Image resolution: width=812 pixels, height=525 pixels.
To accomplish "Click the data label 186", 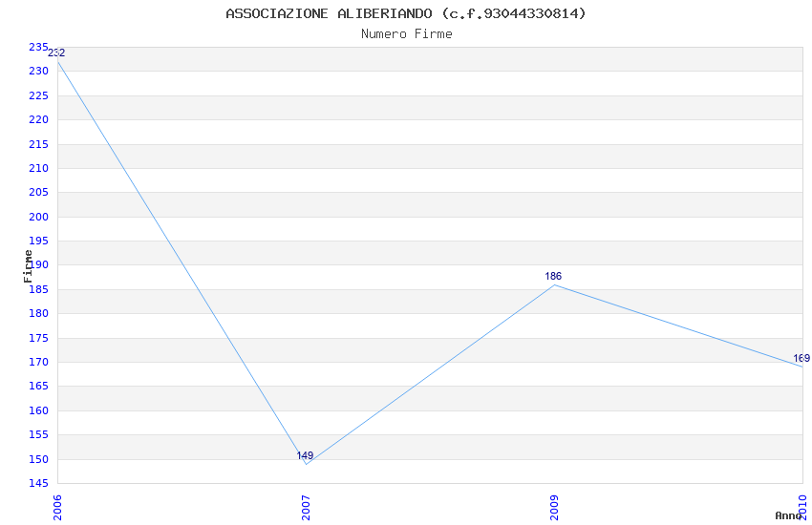I will click(553, 276).
